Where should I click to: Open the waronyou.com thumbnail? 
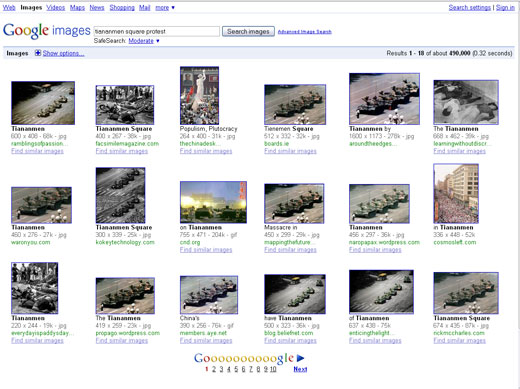coord(41,205)
